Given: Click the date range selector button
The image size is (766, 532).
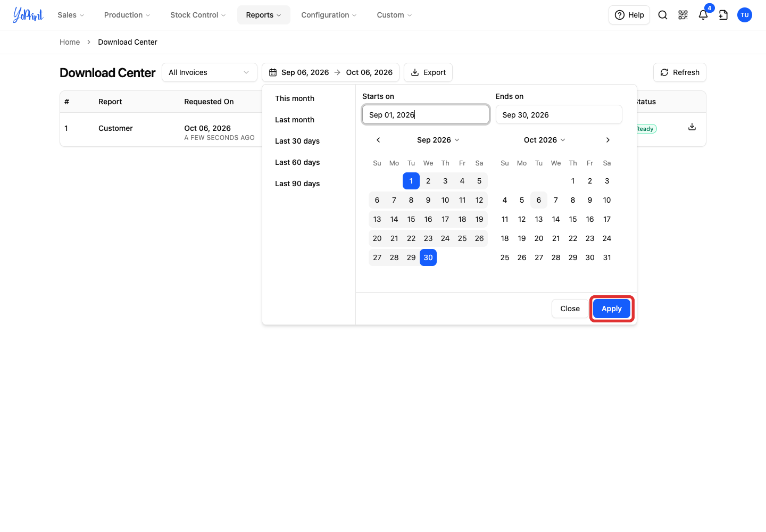Looking at the screenshot, I should [x=330, y=72].
